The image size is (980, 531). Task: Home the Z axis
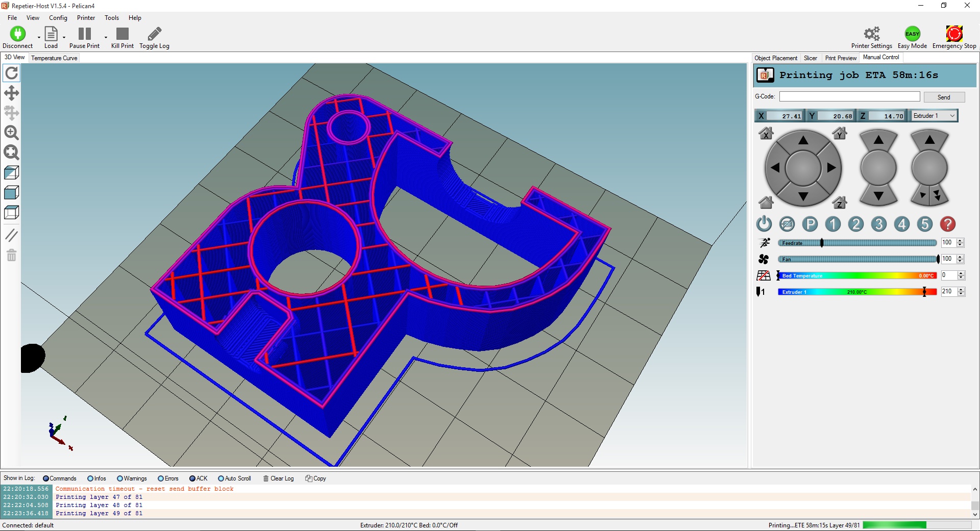point(840,203)
